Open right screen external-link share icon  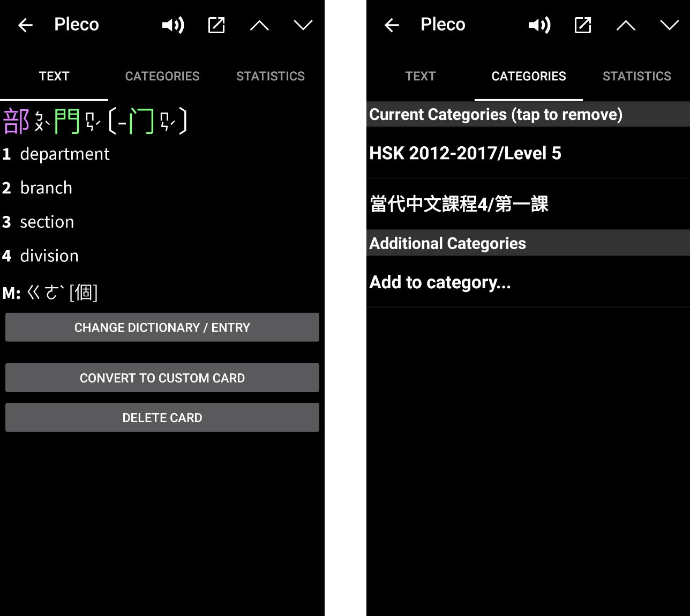tap(582, 25)
